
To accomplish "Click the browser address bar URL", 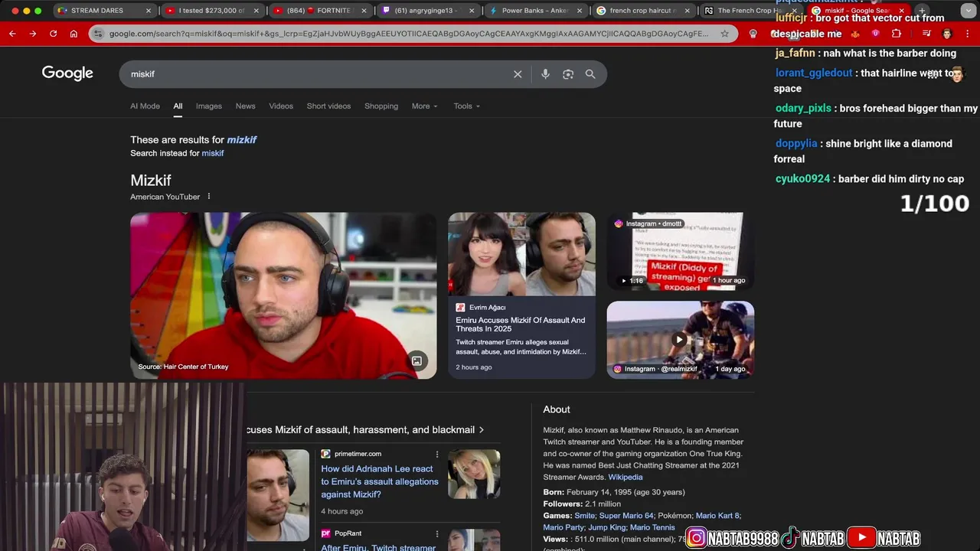I will pos(408,34).
